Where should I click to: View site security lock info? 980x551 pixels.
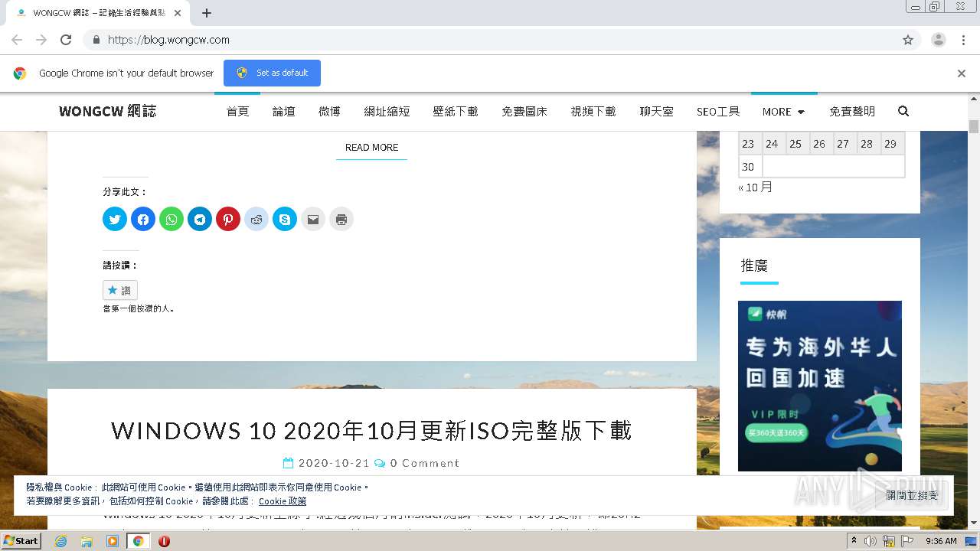96,40
